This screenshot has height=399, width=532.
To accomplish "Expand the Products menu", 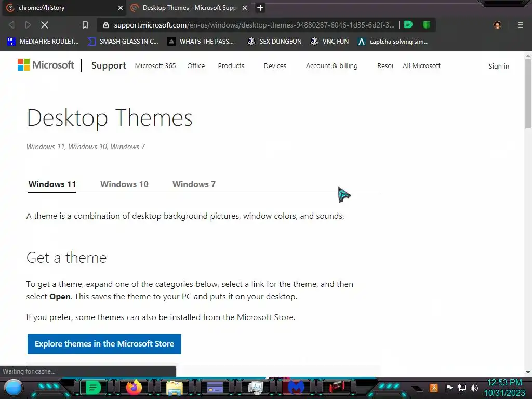I will click(x=231, y=66).
